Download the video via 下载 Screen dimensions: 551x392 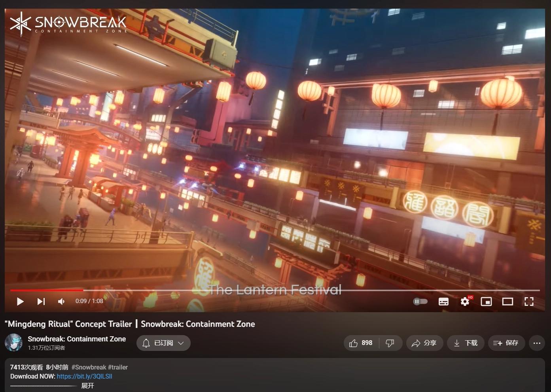pos(466,343)
